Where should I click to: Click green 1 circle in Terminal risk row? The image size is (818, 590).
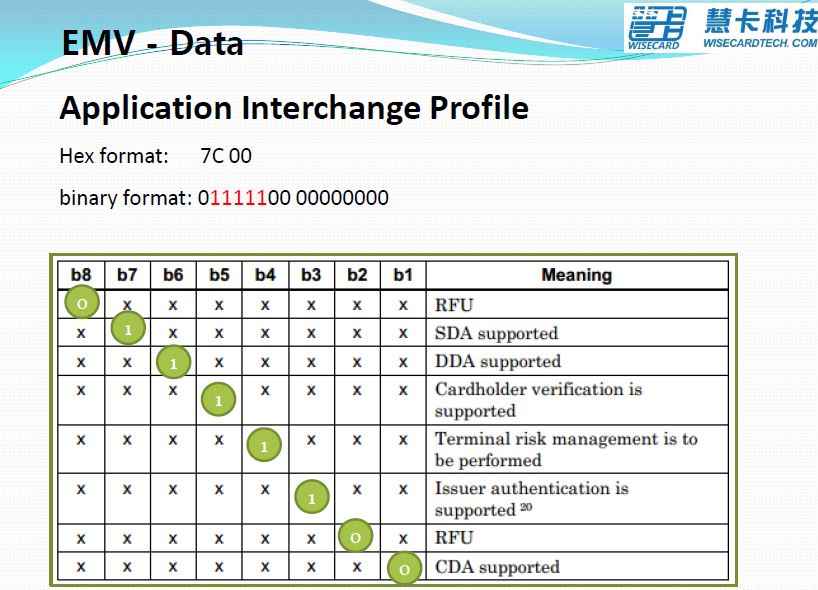tap(264, 445)
